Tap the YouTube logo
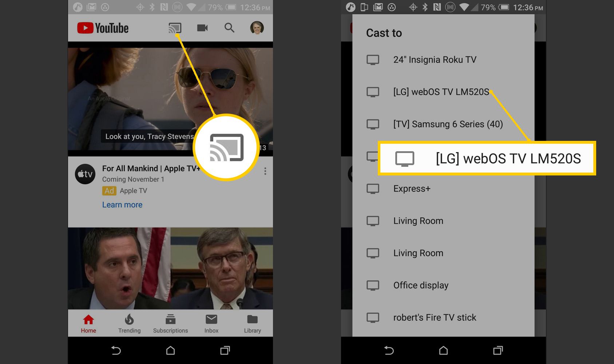The image size is (614, 364). point(103,28)
